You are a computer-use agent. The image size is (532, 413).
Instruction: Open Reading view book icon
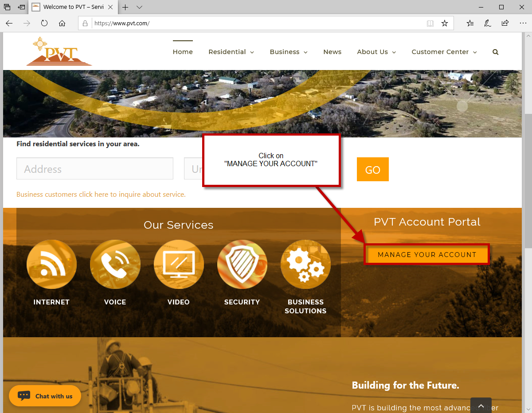(430, 23)
